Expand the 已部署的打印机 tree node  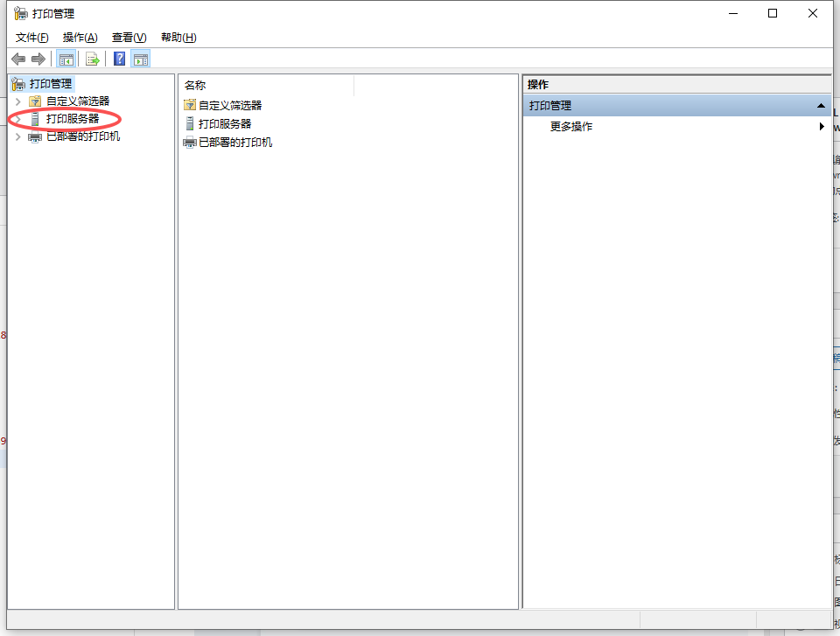click(x=17, y=136)
